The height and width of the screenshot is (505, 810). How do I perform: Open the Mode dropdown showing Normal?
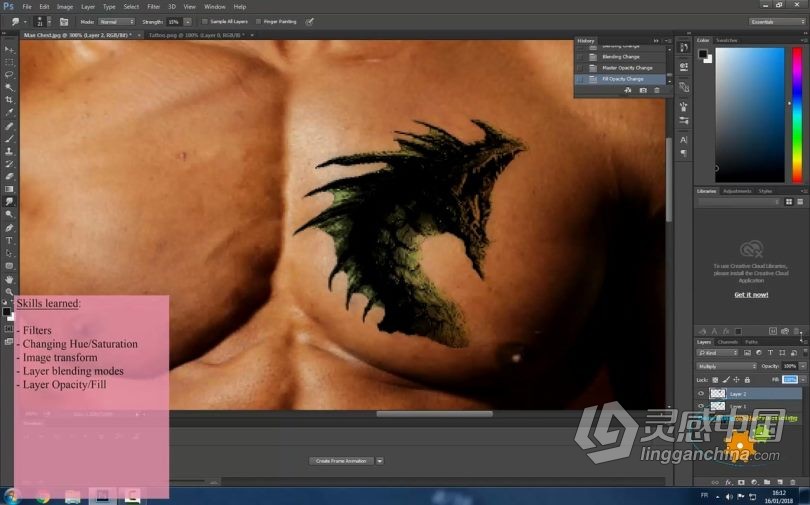pyautogui.click(x=116, y=22)
